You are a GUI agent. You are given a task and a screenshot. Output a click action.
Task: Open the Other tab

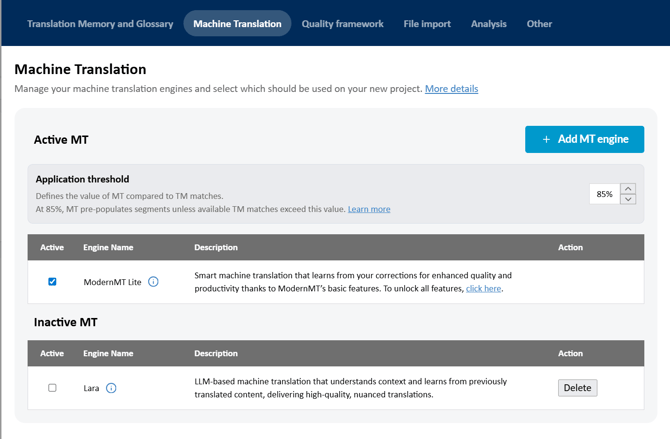[539, 24]
